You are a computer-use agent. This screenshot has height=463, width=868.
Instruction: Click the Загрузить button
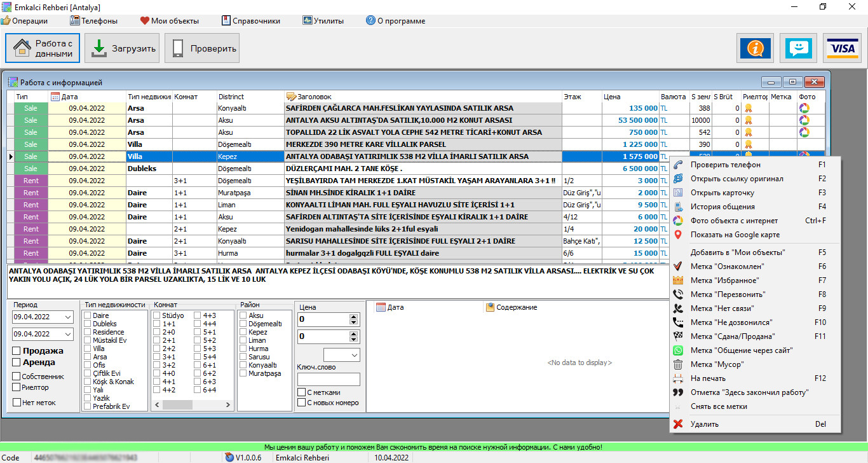123,48
